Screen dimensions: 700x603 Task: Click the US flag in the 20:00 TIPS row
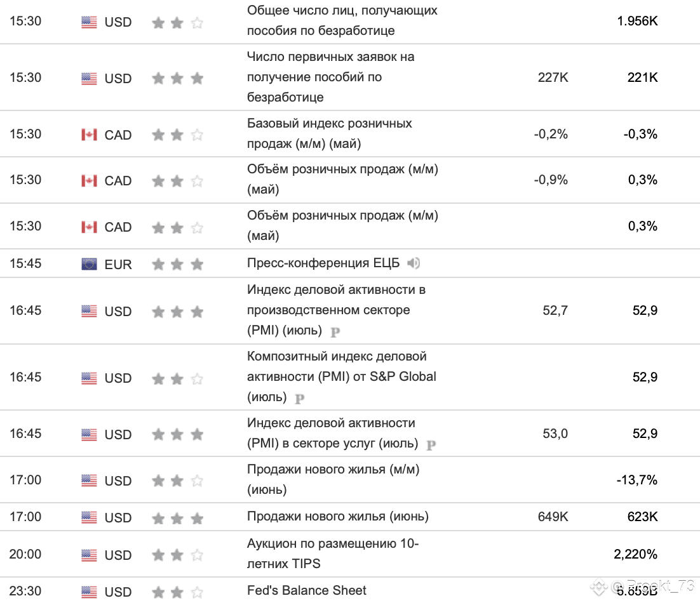coord(90,555)
